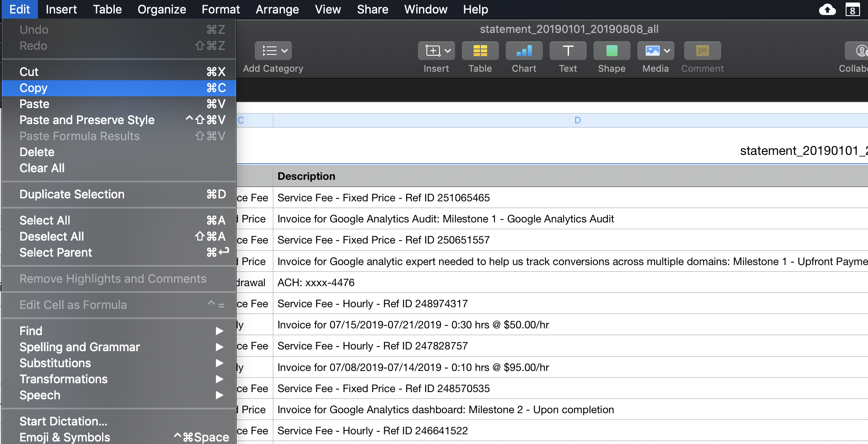Open the Edit menu
The height and width of the screenshot is (444, 868).
(x=19, y=9)
